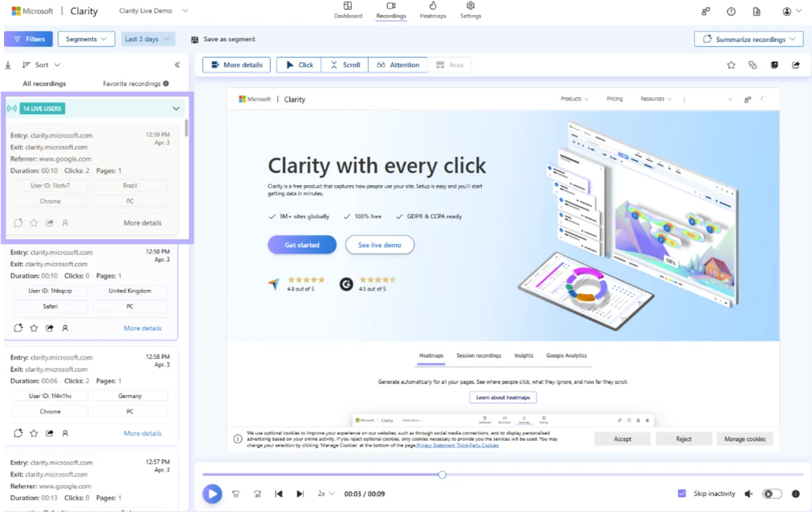The image size is (812, 512).
Task: Collapse the recordings list panel
Action: [177, 65]
